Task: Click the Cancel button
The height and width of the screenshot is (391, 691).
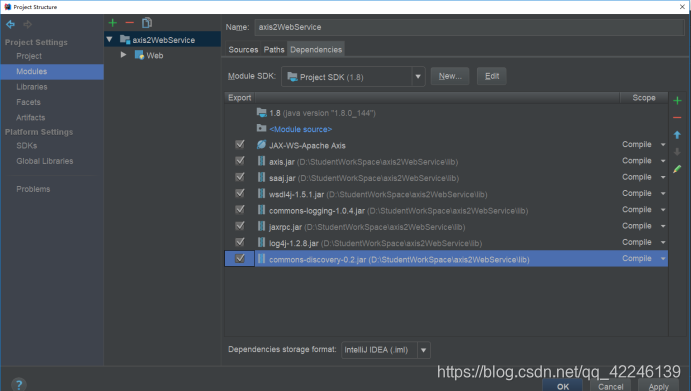Action: pos(611,386)
